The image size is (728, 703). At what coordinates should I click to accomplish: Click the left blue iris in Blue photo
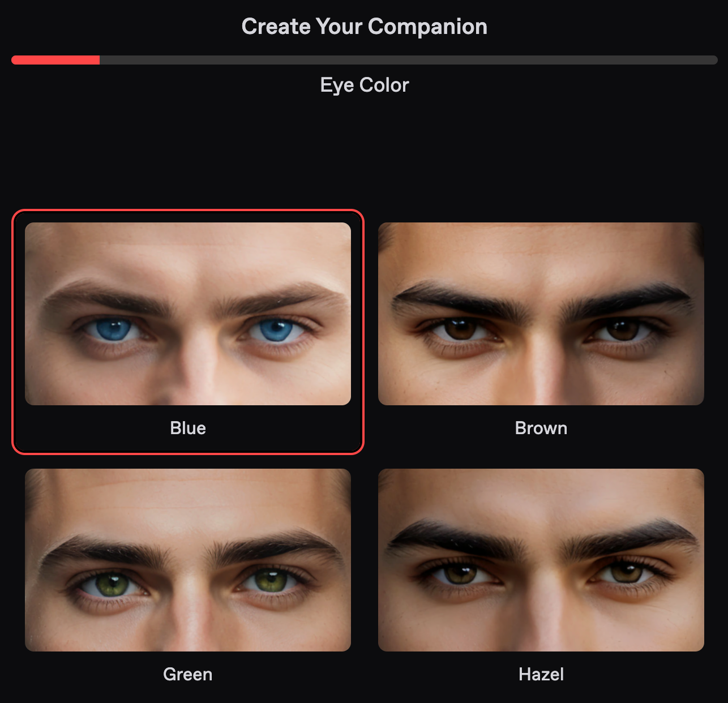pyautogui.click(x=114, y=330)
